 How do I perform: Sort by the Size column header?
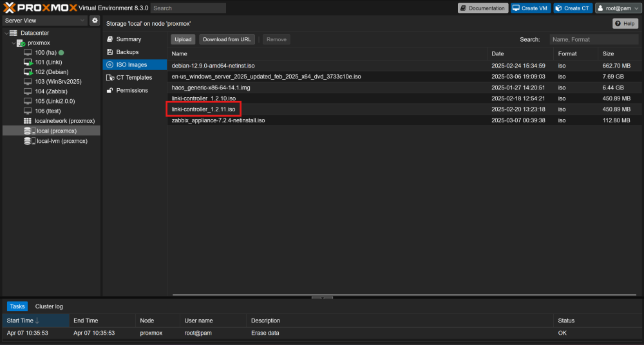click(618, 54)
